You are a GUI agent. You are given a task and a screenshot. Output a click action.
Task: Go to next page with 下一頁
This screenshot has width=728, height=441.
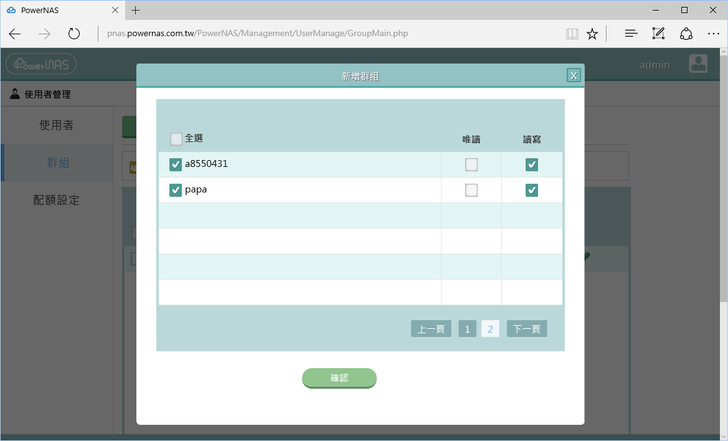[x=527, y=329]
